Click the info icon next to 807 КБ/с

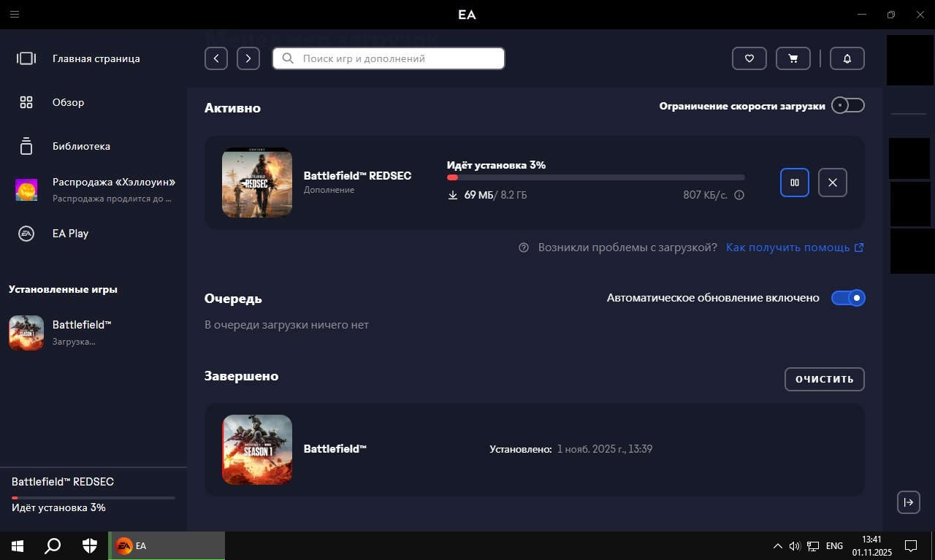[739, 196]
